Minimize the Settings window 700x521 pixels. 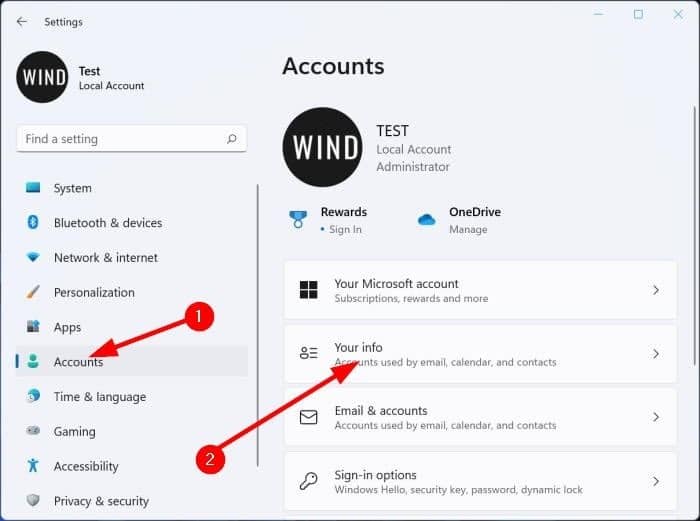point(598,14)
